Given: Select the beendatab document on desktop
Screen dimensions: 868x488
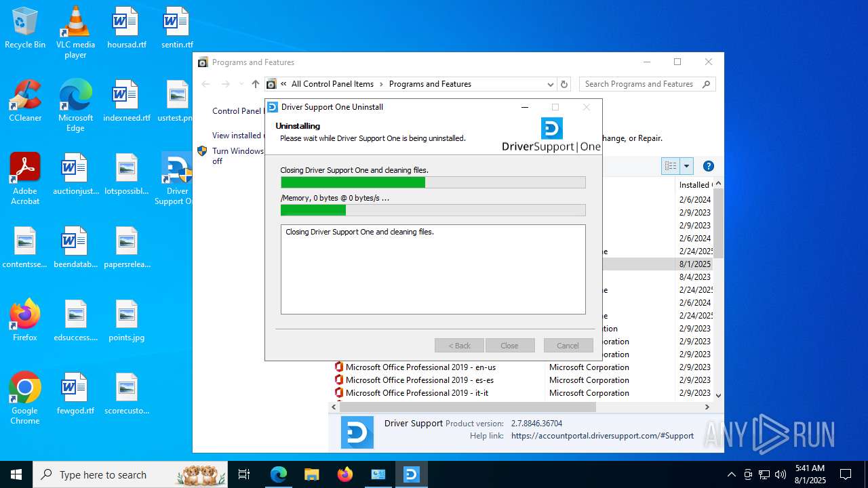Looking at the screenshot, I should tap(75, 248).
